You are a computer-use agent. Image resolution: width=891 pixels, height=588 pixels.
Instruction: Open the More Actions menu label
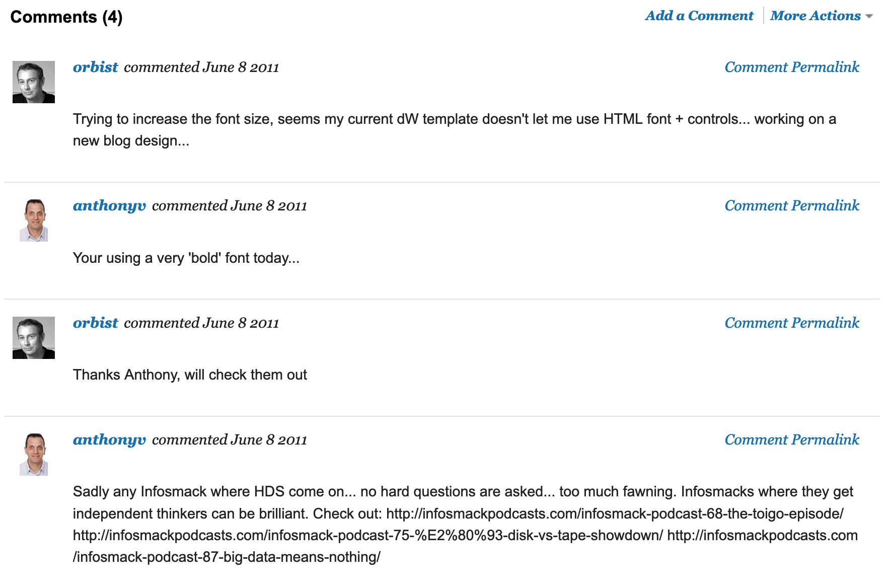(815, 16)
